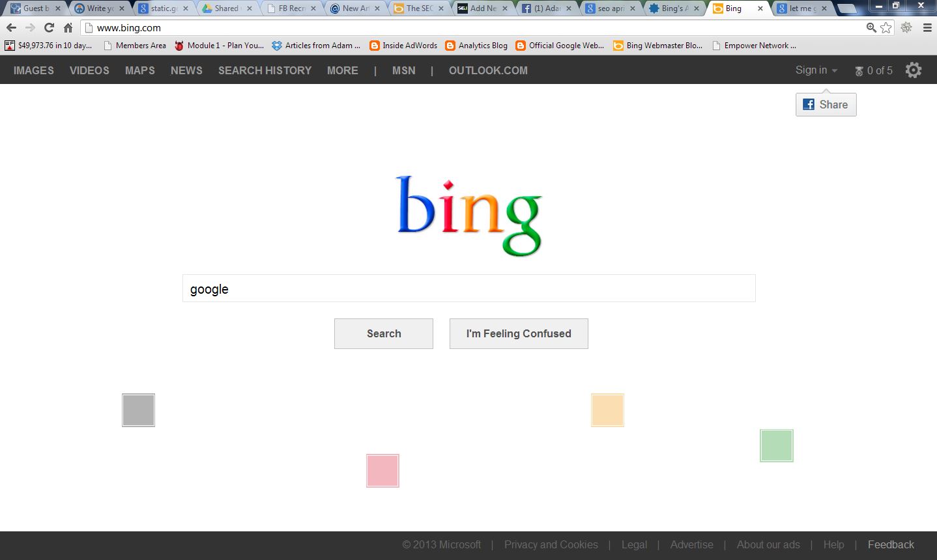Bookmark this page with the star icon
The image size is (937, 560).
coord(886,27)
